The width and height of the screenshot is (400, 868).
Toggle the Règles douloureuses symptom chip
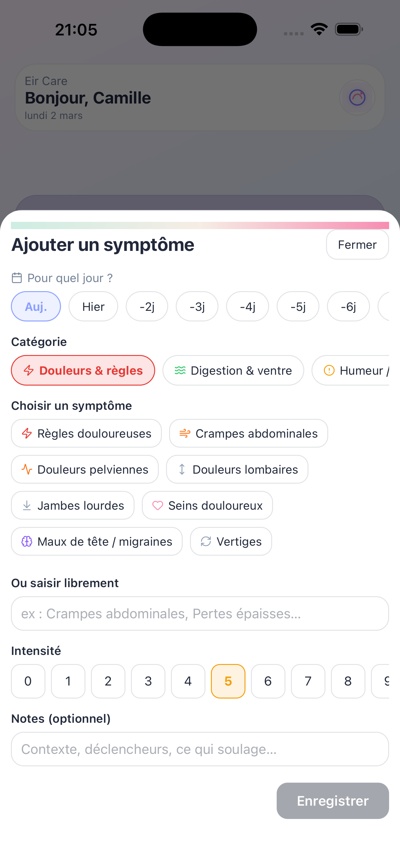(x=86, y=433)
